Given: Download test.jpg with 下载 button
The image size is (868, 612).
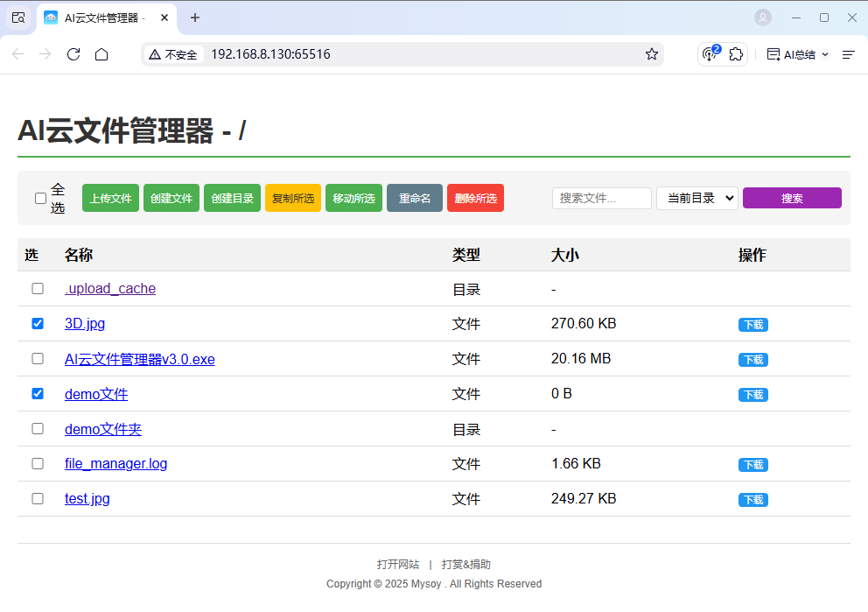Looking at the screenshot, I should pos(752,500).
